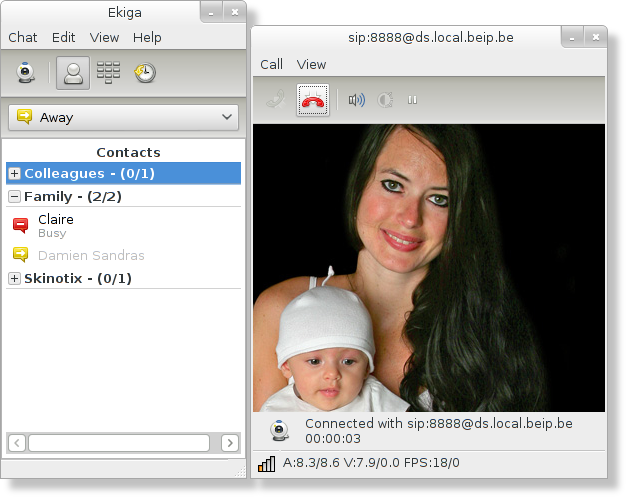Viewport: 634px width, 504px height.
Task: Click the grayed-out pick up call icon
Action: point(275,100)
